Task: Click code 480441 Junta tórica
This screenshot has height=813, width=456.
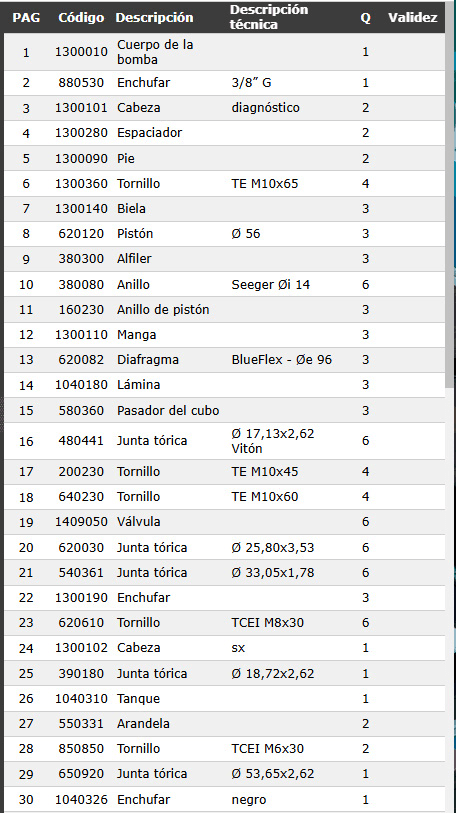Action: point(81,441)
